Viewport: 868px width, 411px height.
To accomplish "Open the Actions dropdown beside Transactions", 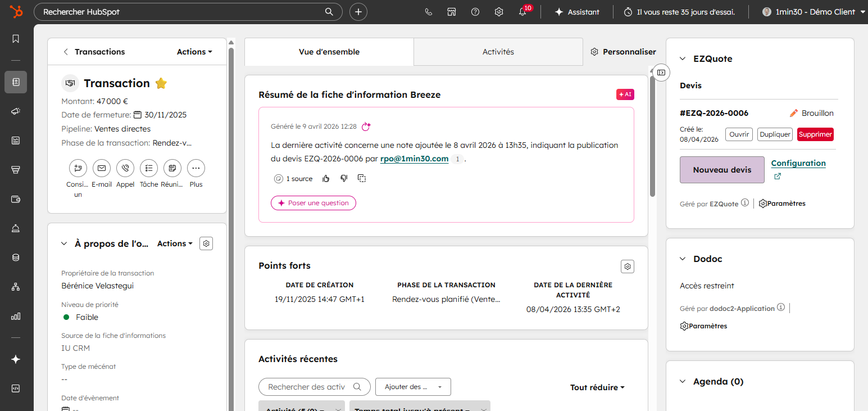I will 194,52.
